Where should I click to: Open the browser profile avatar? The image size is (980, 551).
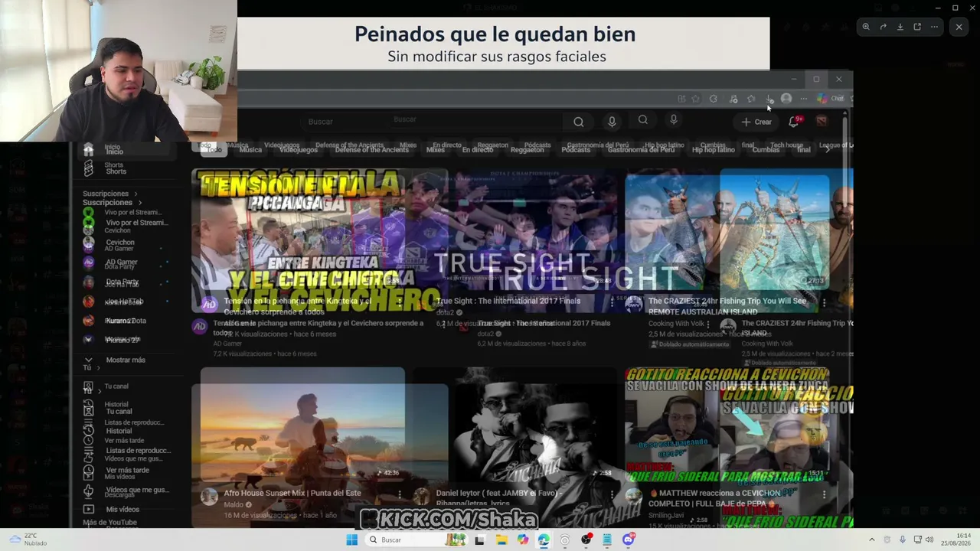(786, 99)
